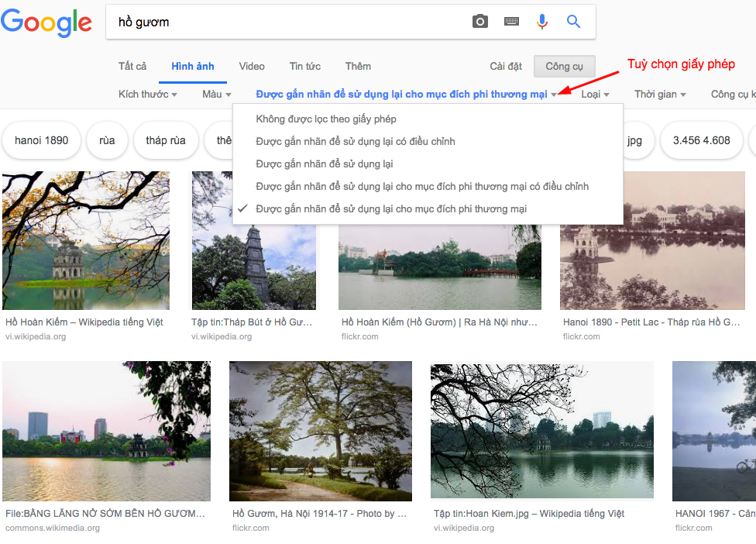Expand the Loại filter menu
This screenshot has width=756, height=544.
[x=595, y=94]
